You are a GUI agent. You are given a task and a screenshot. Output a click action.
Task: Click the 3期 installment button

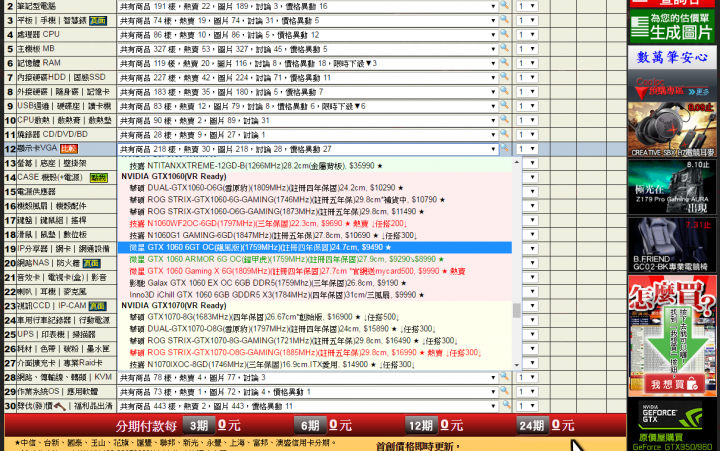tap(198, 426)
